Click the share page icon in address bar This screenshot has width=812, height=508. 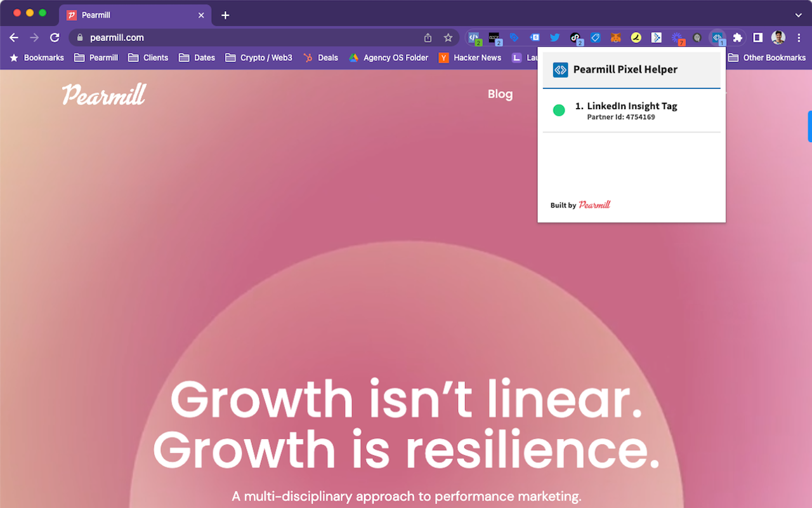(x=428, y=37)
